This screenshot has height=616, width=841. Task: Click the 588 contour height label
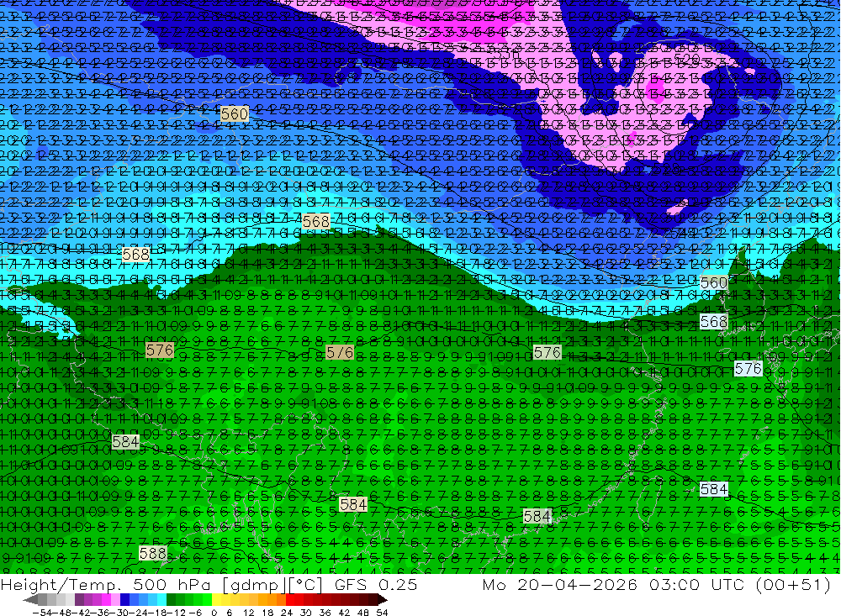coord(153,553)
